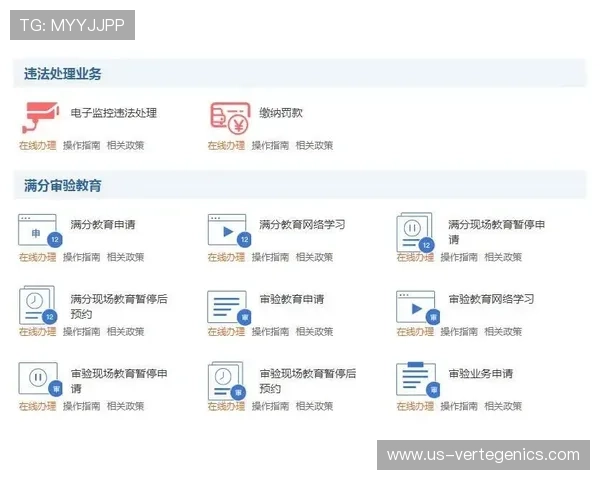Open 审验教育网络学习 service title
Screen dimensions: 600x480
pyautogui.click(x=491, y=299)
